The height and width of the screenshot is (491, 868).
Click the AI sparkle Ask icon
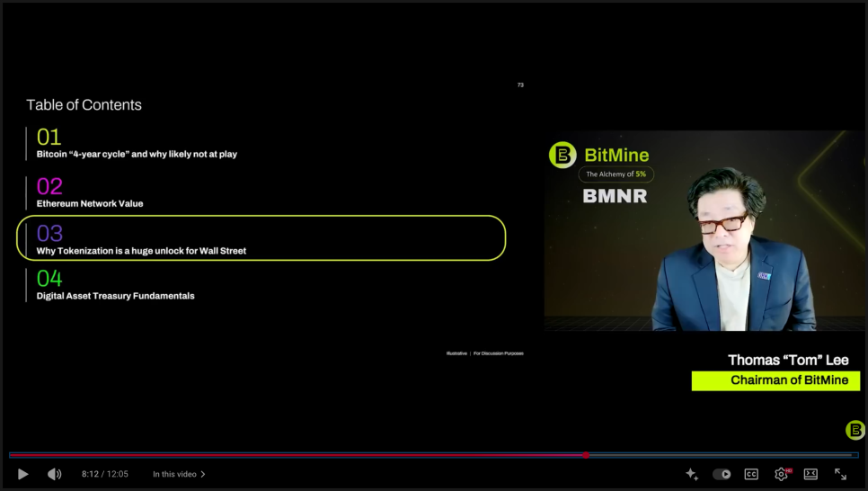click(x=692, y=474)
